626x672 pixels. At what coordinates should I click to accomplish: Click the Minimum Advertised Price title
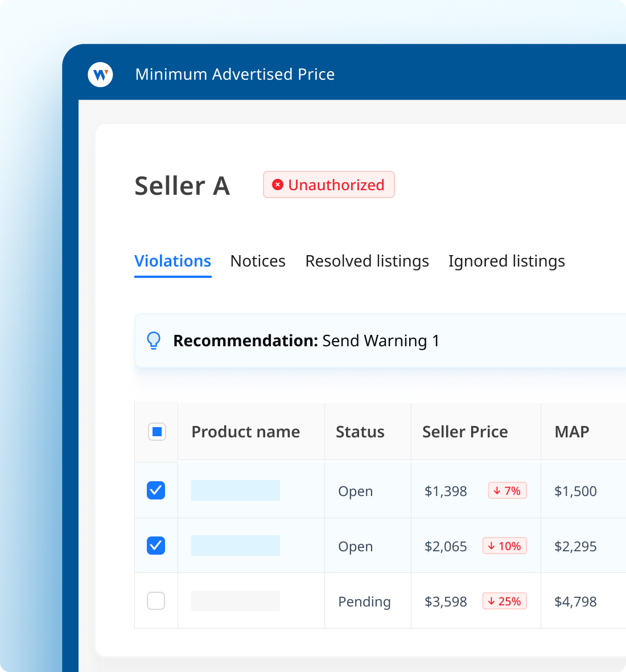[235, 74]
